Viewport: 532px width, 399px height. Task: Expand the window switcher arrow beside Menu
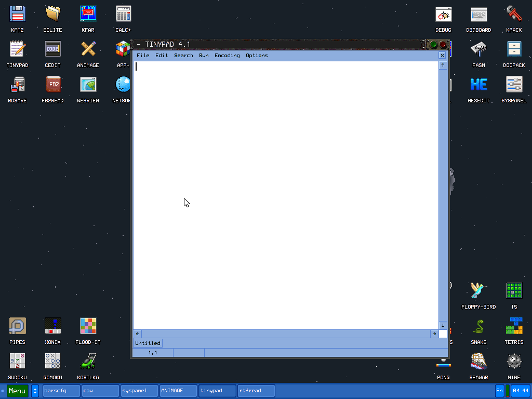pyautogui.click(x=34, y=390)
